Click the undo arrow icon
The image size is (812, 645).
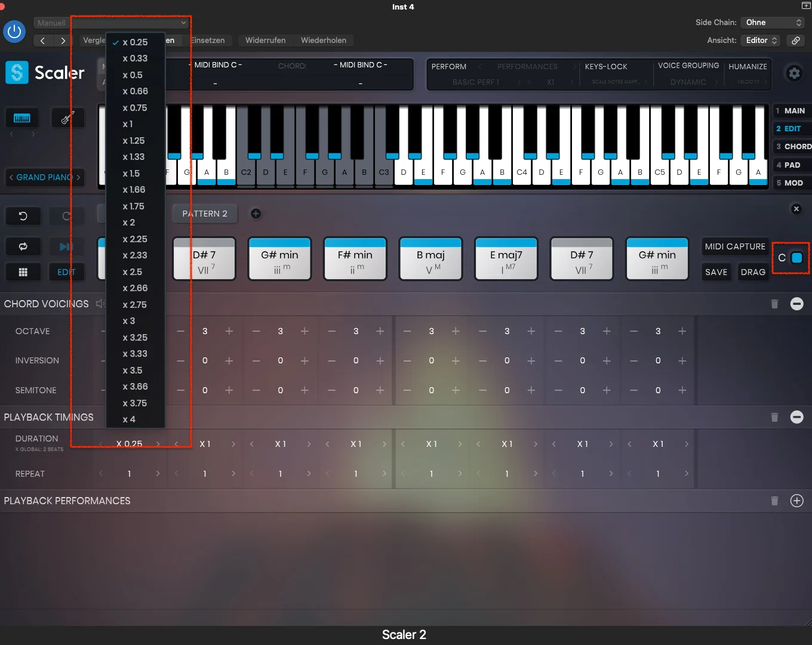point(23,216)
